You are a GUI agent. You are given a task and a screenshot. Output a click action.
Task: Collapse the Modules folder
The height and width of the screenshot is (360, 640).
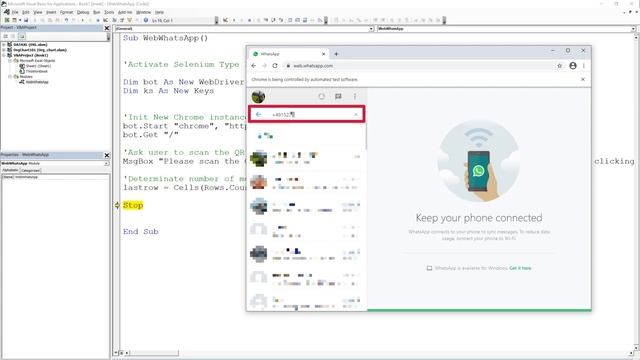[10, 76]
